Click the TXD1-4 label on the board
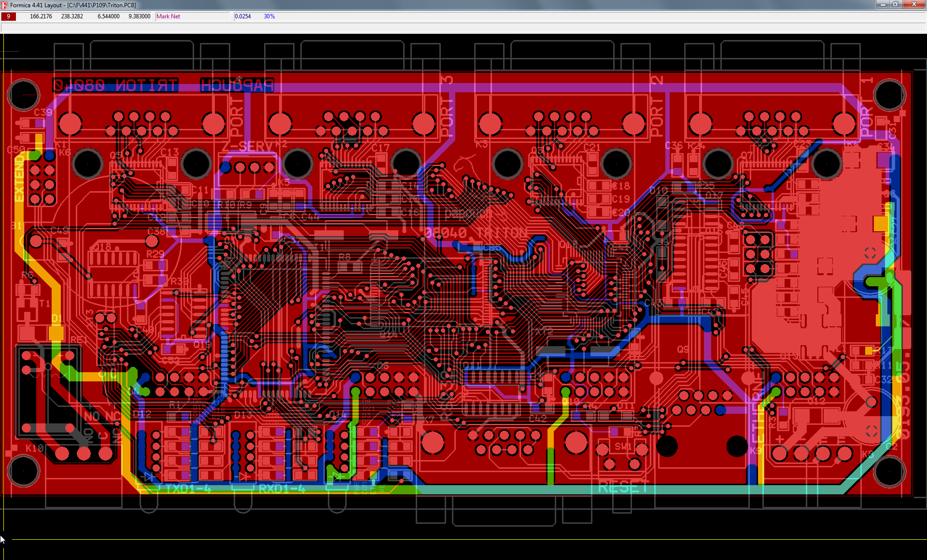927x560 pixels. point(188,489)
